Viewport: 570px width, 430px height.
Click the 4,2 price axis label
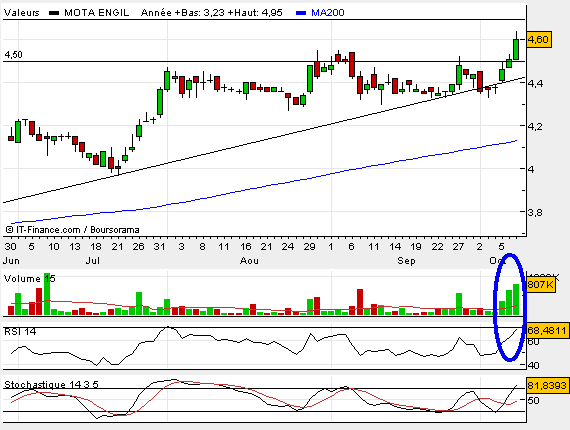click(x=535, y=126)
